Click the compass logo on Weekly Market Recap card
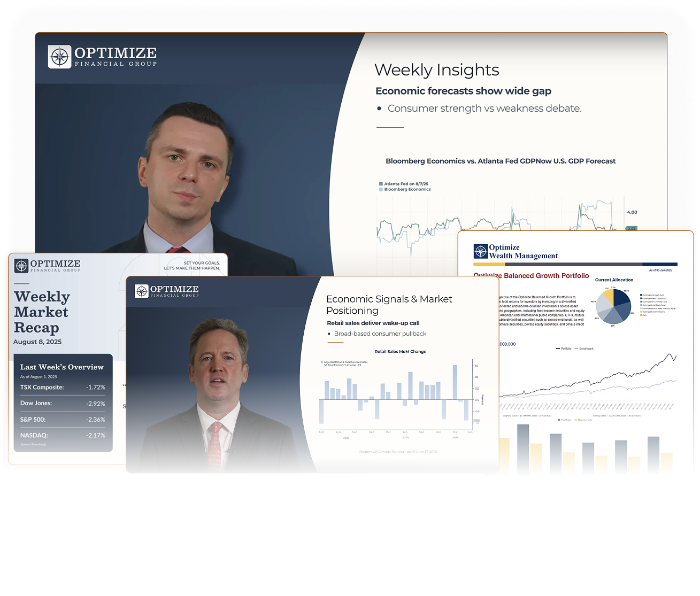This screenshot has height=596, width=700. point(21,266)
